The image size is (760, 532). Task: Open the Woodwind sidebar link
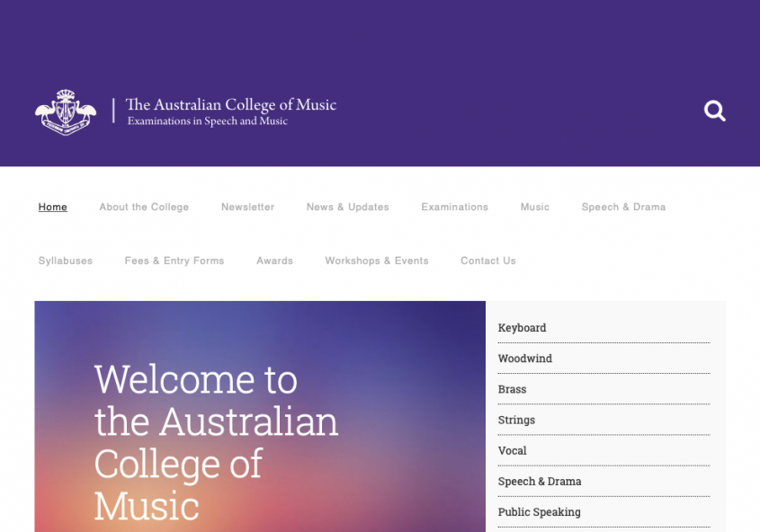click(524, 359)
